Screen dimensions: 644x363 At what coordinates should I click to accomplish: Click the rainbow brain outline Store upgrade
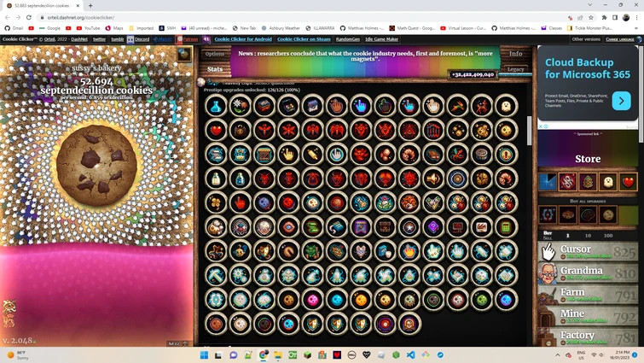click(x=588, y=214)
